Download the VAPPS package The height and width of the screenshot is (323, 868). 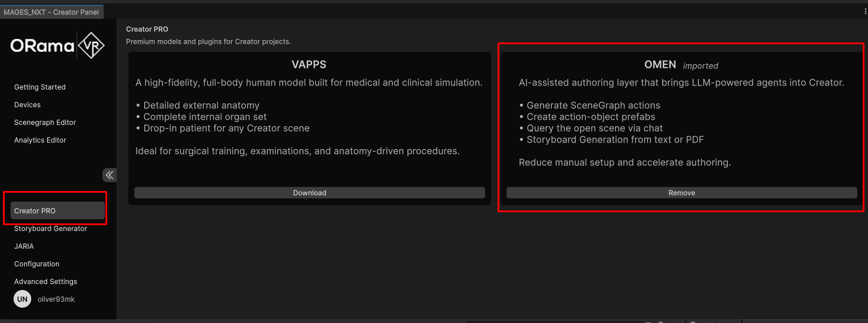point(310,193)
